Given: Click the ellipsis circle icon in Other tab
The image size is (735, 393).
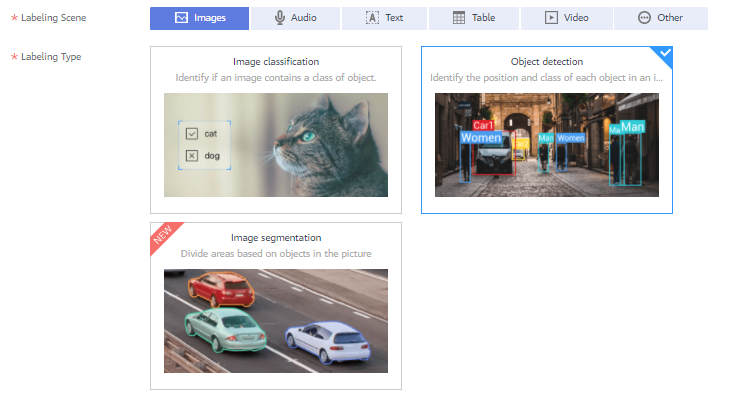Looking at the screenshot, I should coord(645,18).
